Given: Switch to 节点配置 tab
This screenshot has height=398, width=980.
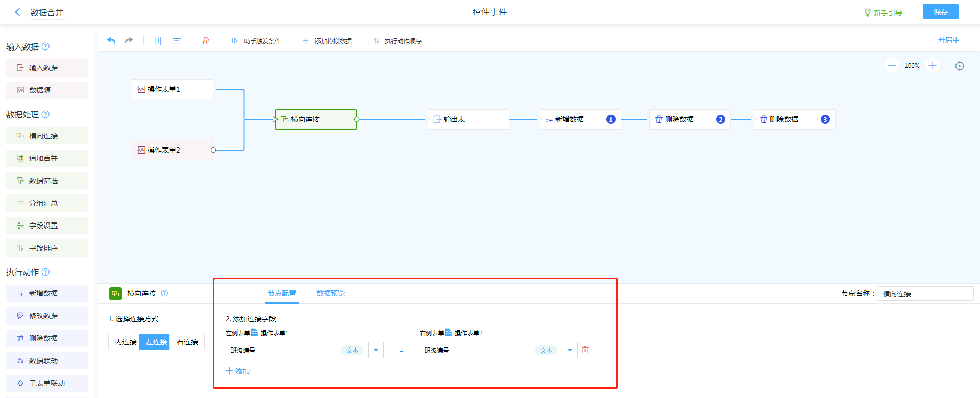Looking at the screenshot, I should (282, 293).
